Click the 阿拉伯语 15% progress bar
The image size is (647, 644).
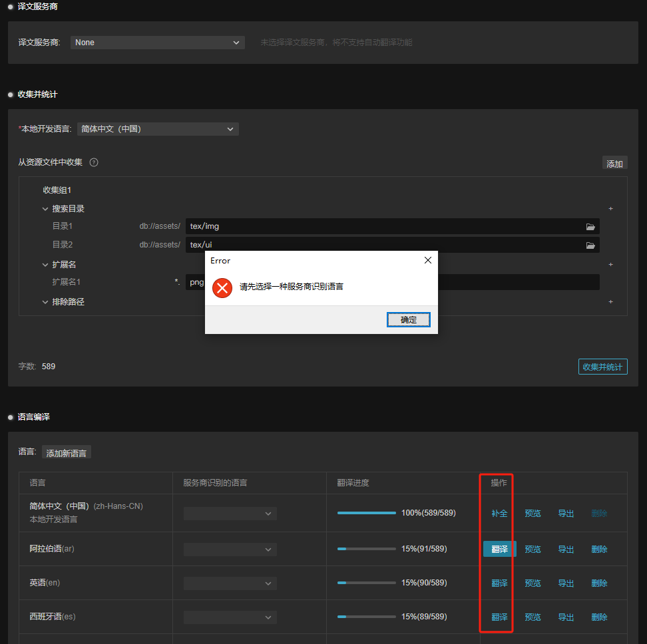click(x=366, y=549)
